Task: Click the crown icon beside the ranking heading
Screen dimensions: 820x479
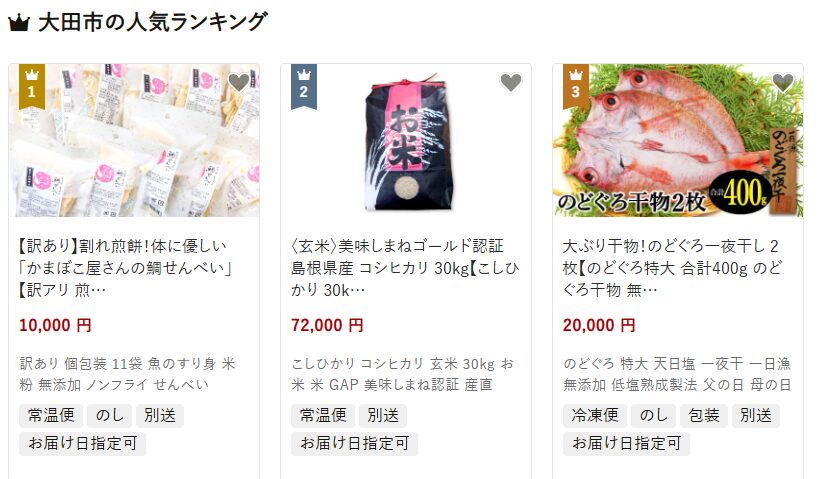Action: click(x=19, y=24)
